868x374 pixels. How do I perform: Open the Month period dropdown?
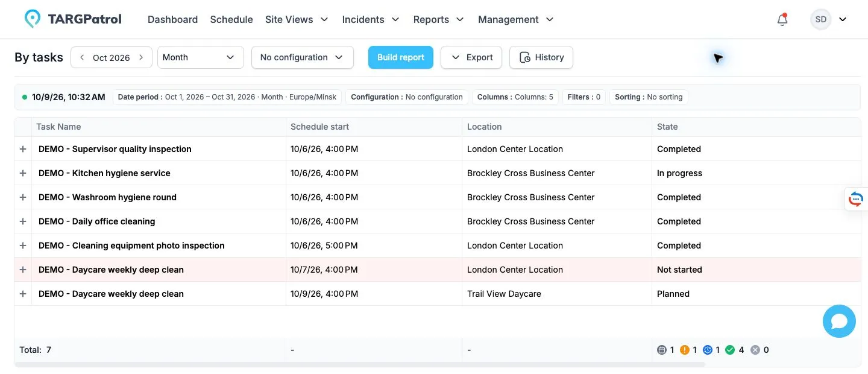pos(201,57)
